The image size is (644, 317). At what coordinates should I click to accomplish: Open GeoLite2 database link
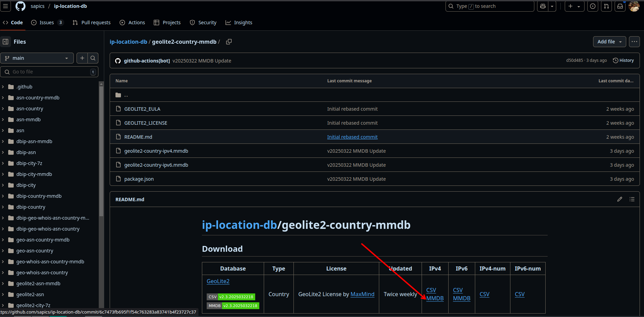pos(218,281)
